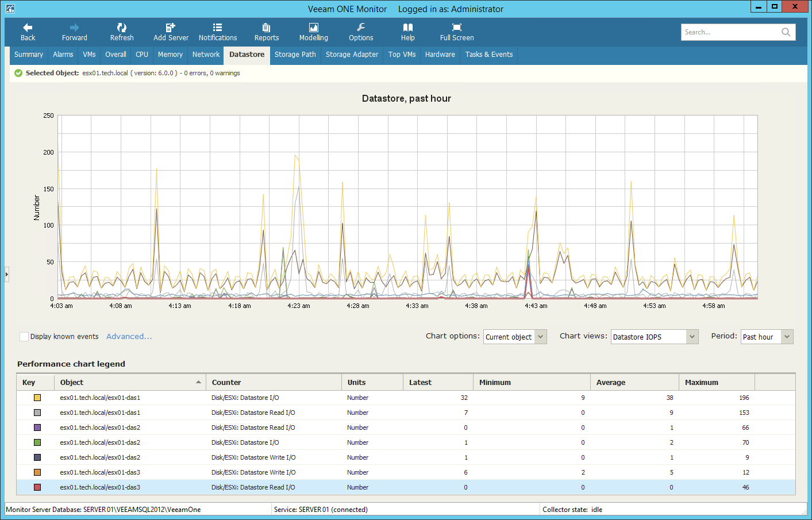
Task: Open the Storage Adapter tab
Action: tap(352, 55)
